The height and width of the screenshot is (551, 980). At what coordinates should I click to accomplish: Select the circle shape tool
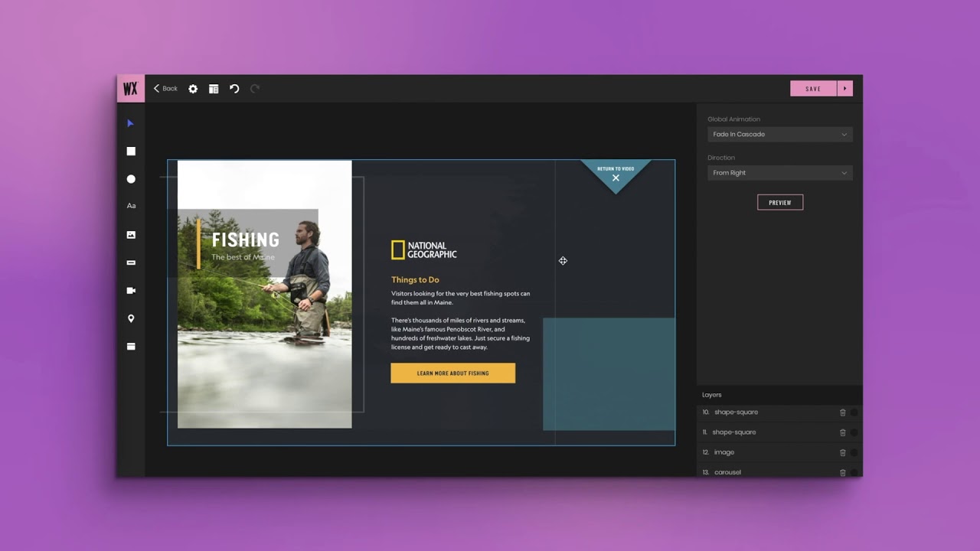pos(131,179)
